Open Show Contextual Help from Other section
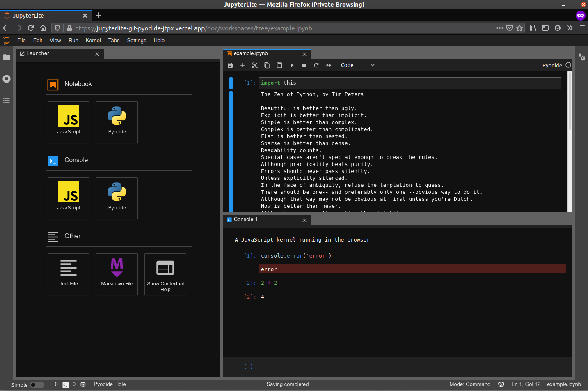This screenshot has width=588, height=391. (x=165, y=274)
